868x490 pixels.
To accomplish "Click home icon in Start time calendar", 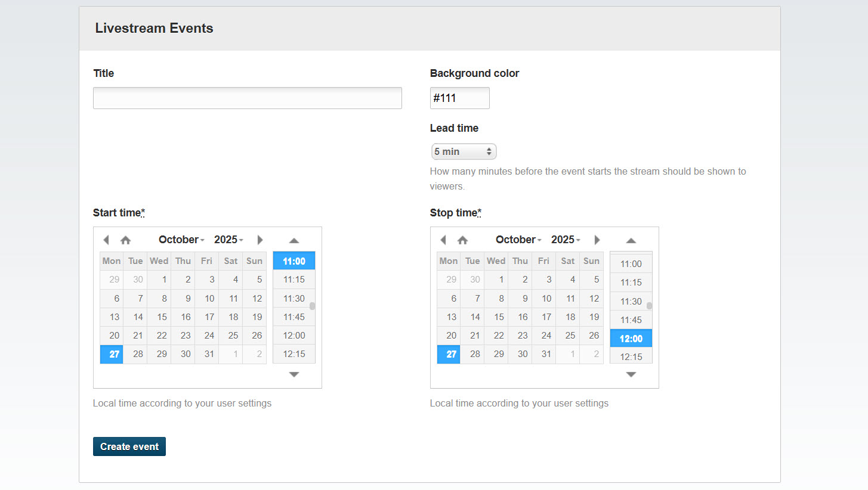I will pyautogui.click(x=125, y=240).
